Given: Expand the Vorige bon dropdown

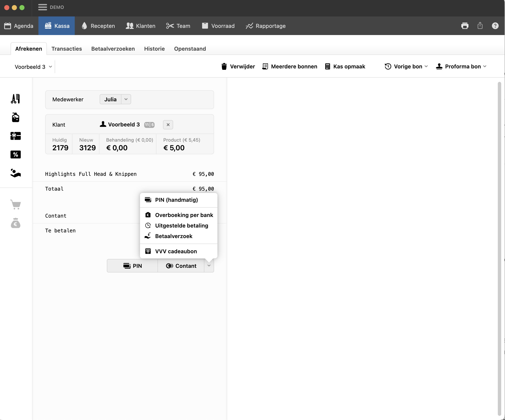Looking at the screenshot, I should (406, 67).
